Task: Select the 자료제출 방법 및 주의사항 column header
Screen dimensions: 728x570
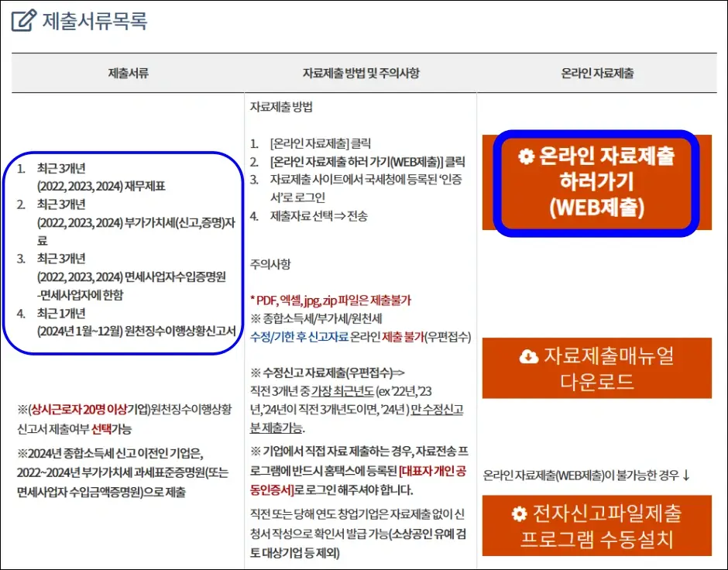Action: coord(361,73)
